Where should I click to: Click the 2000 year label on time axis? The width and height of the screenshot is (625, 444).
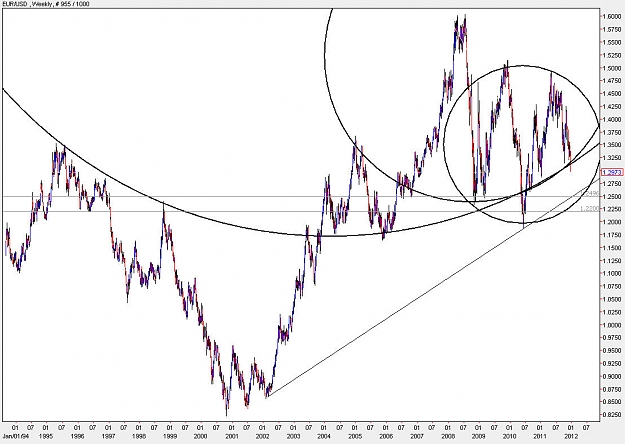[200, 436]
